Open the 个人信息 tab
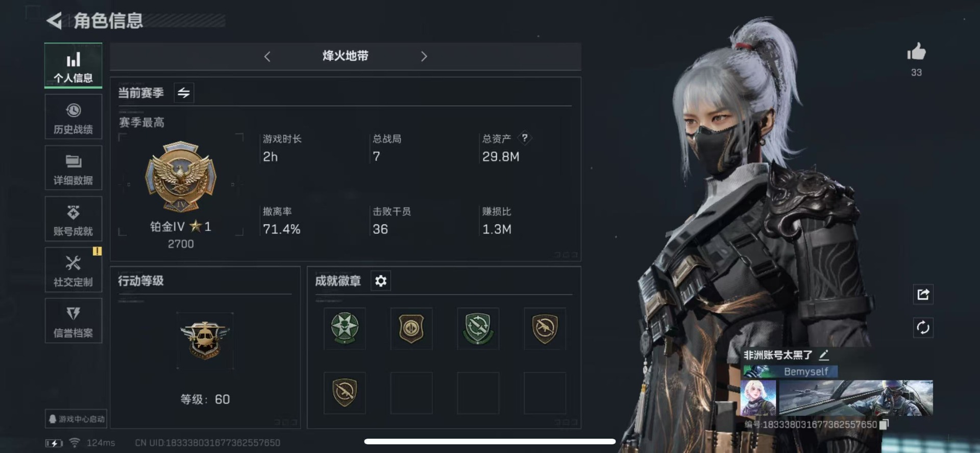Screen dimensions: 980x453 pos(73,66)
